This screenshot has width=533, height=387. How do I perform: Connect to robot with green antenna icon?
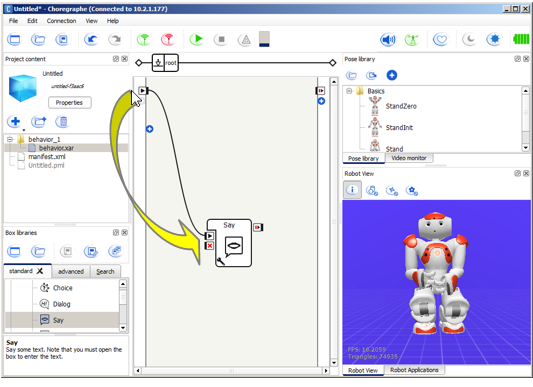[144, 39]
